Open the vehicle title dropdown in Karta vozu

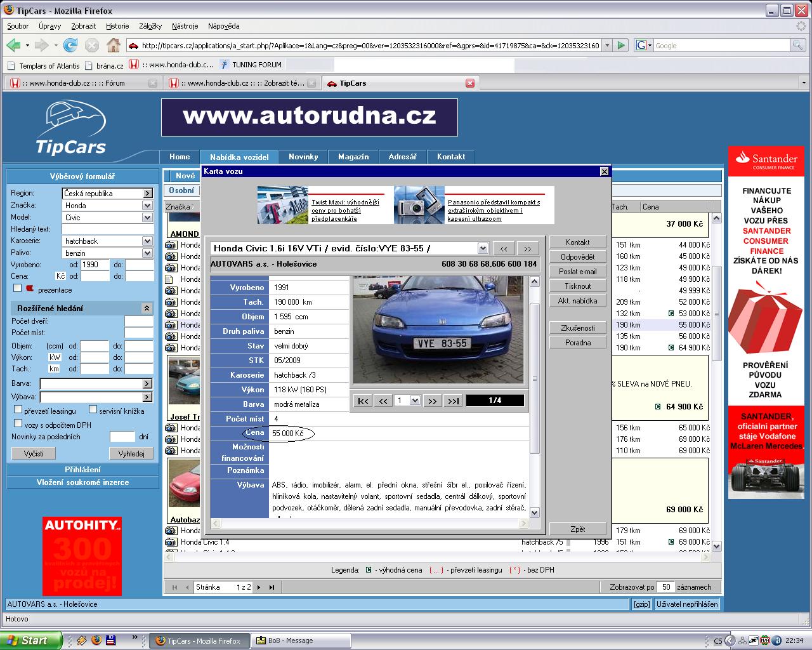483,249
